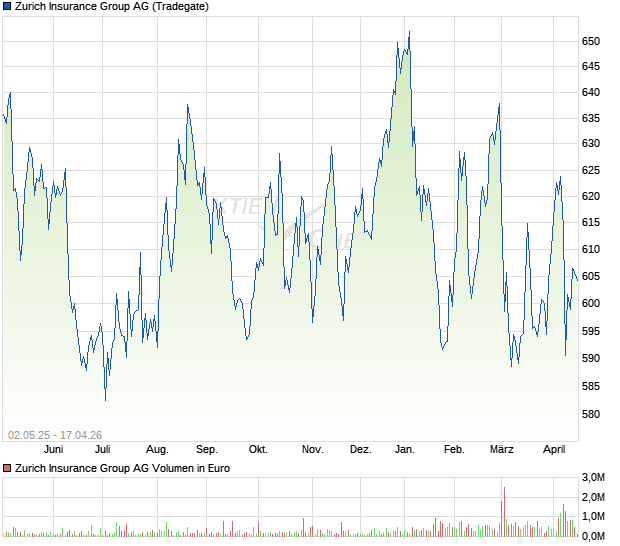This screenshot has width=620, height=546.
Task: Click the Jan. month label on time axis
Action: coord(405,449)
